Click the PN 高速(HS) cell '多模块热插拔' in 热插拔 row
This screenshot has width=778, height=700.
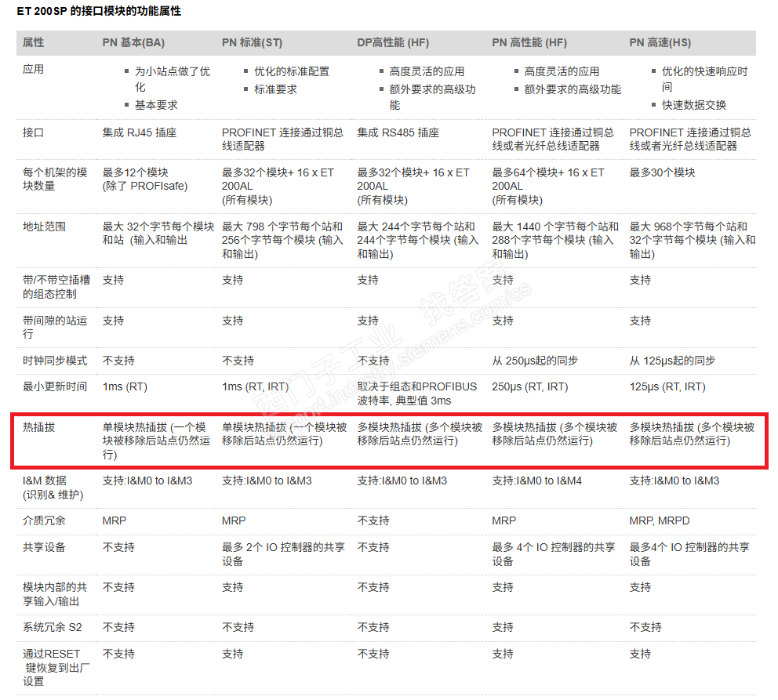(x=693, y=433)
